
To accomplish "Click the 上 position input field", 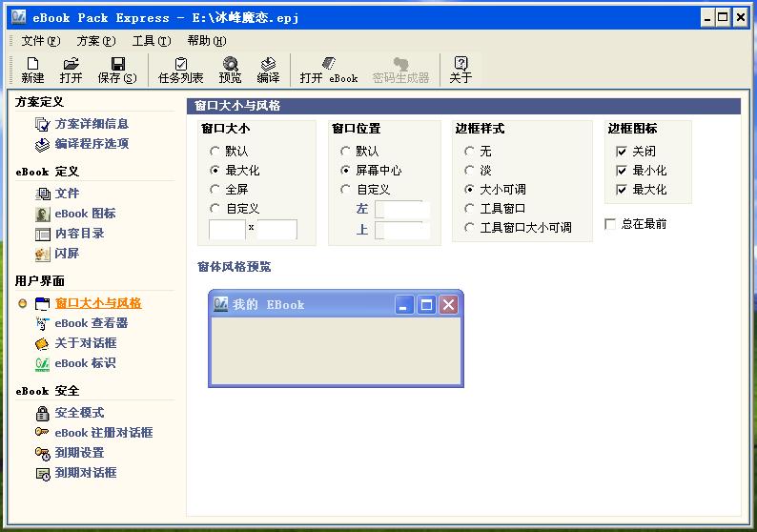I will coord(402,231).
